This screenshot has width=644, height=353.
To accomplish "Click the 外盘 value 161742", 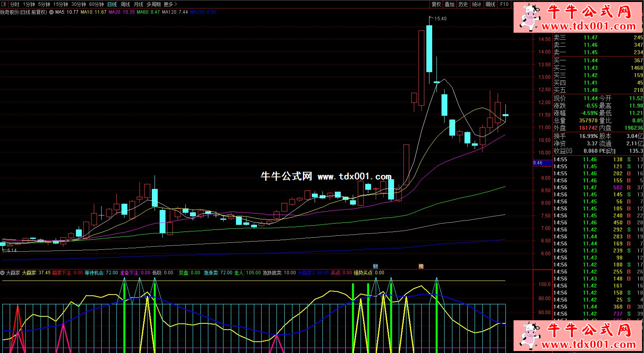I will point(588,128).
